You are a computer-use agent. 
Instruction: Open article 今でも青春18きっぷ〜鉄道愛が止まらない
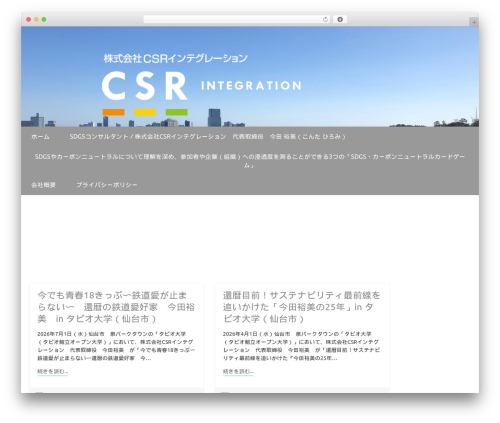[116, 307]
